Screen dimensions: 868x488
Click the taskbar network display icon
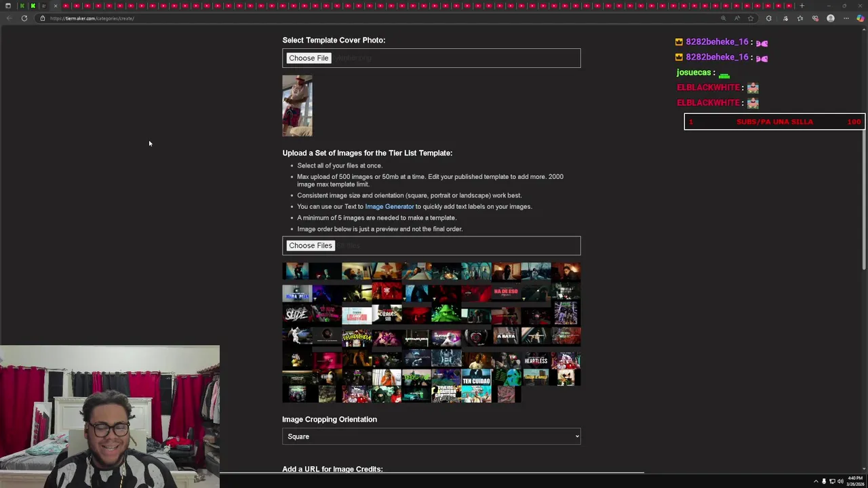point(832,481)
